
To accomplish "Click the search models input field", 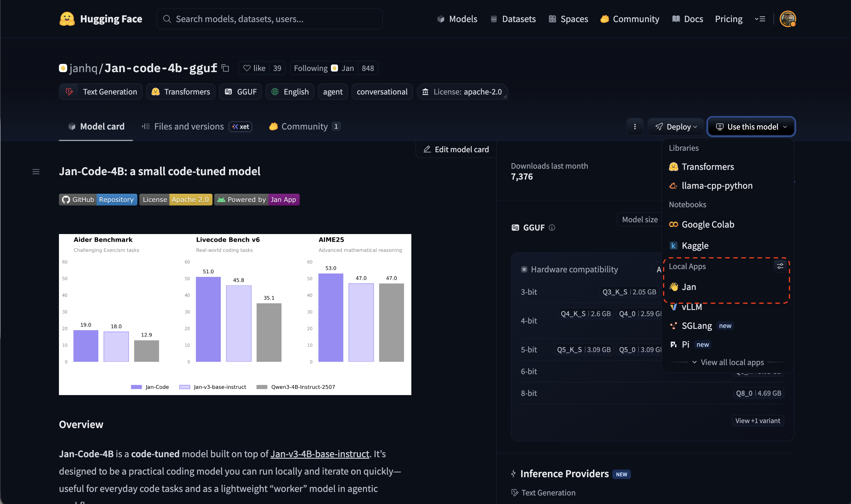I will [x=269, y=19].
